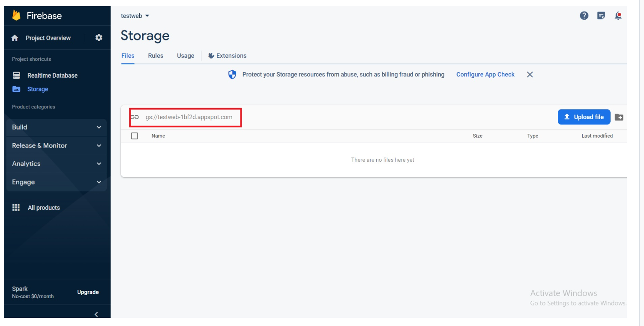
Task: Expand the Analytics category
Action: (57, 164)
